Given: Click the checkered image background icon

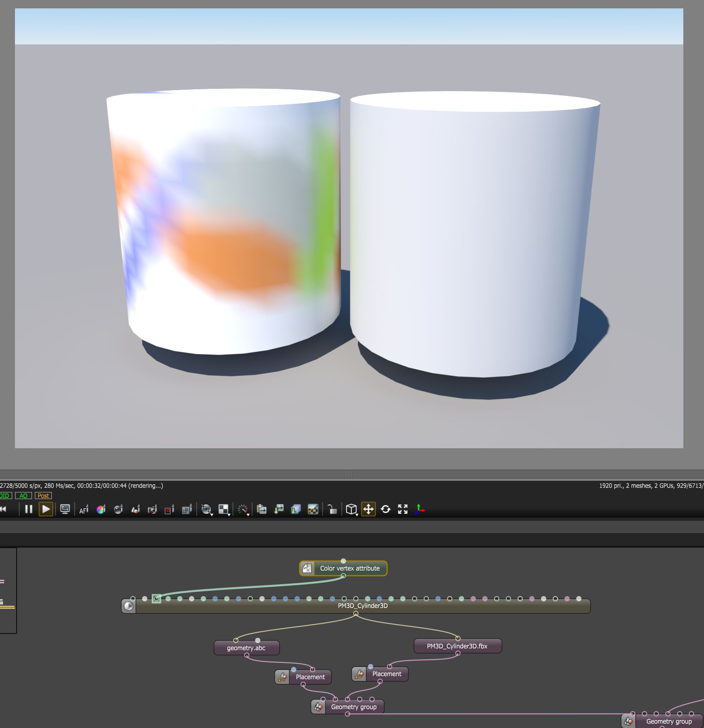Looking at the screenshot, I should click(313, 509).
